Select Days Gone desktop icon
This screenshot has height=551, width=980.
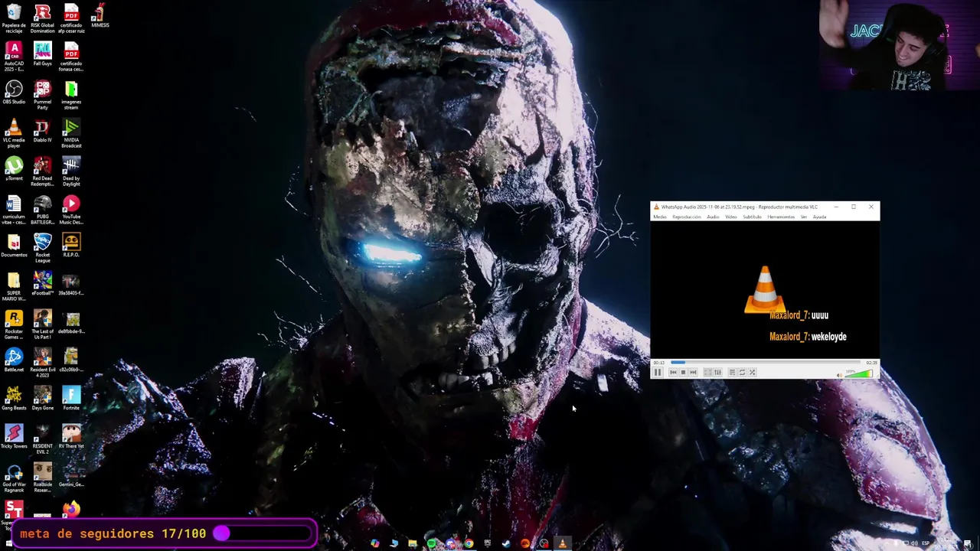42,399
